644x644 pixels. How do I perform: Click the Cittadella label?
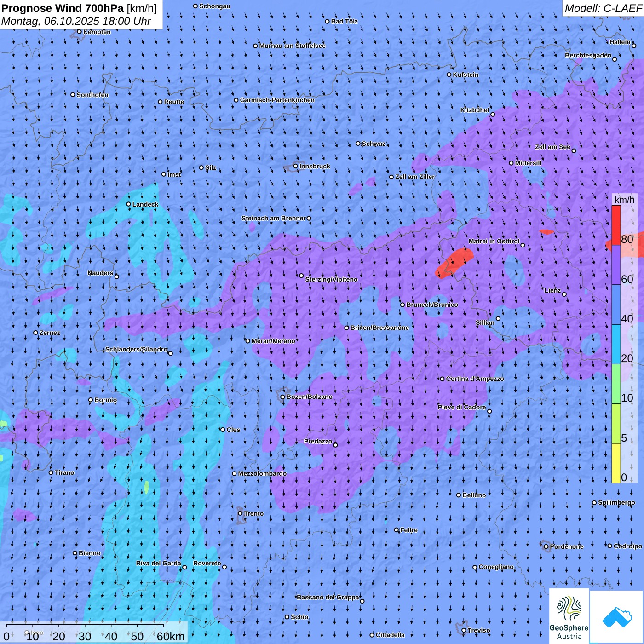pos(390,635)
